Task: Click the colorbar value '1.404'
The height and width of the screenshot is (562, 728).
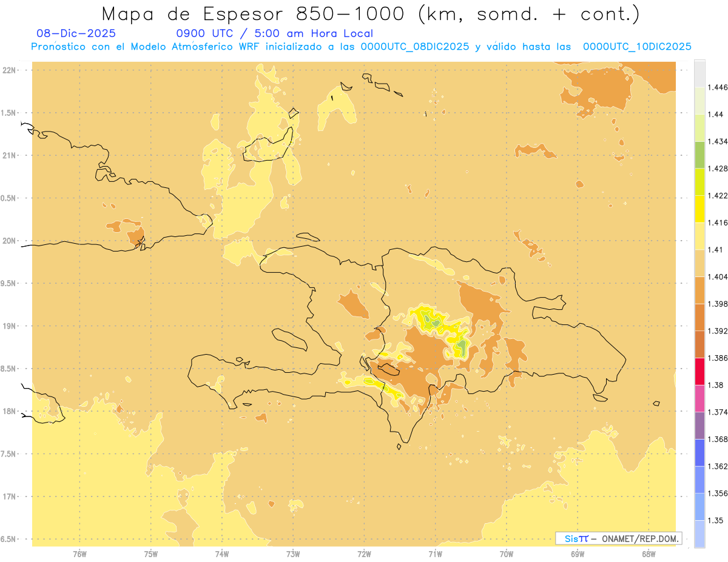Action: [717, 277]
